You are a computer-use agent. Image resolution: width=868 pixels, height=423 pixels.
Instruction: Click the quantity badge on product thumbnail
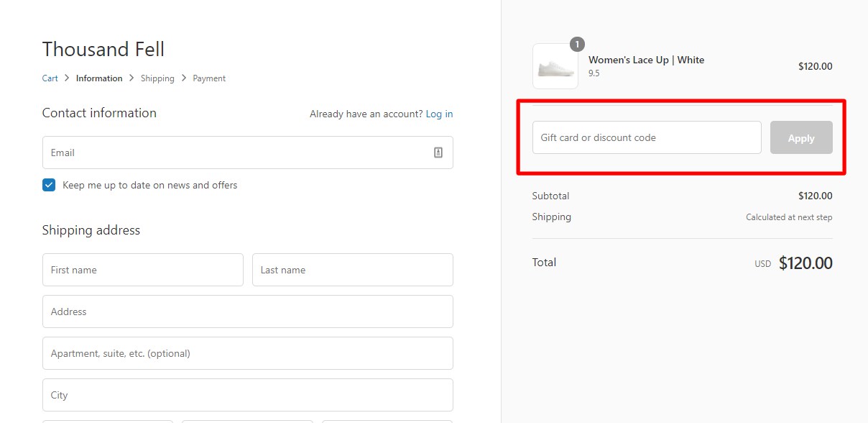click(x=577, y=45)
